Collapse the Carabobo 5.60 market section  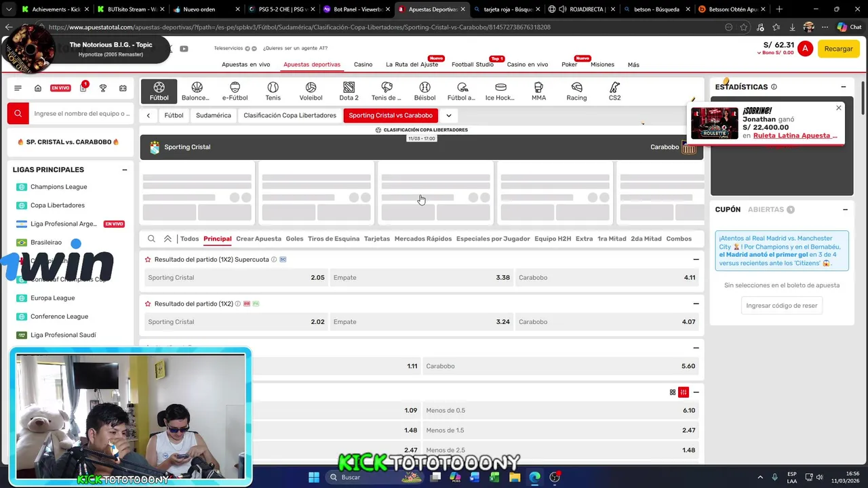coord(696,348)
